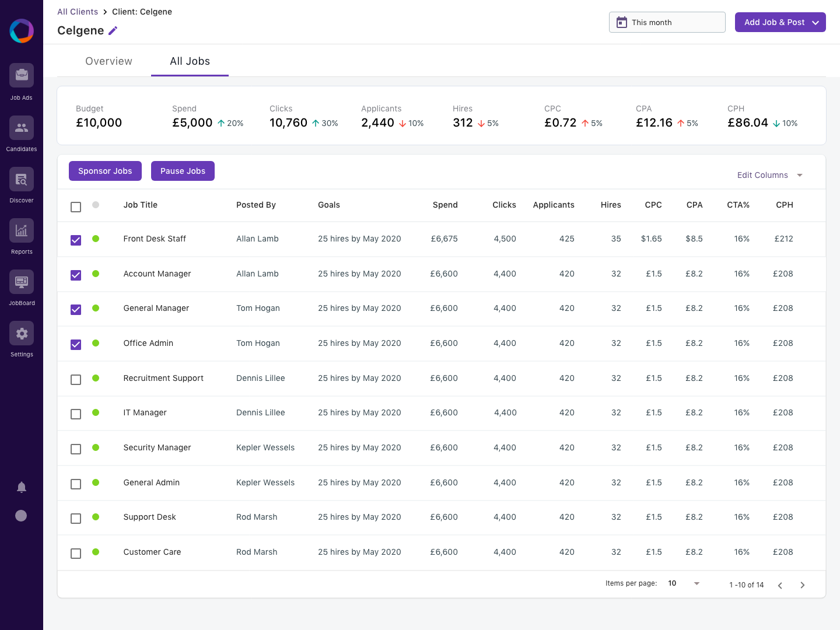Tick the Recruitment Support row checkbox
The image size is (840, 630).
[76, 379]
